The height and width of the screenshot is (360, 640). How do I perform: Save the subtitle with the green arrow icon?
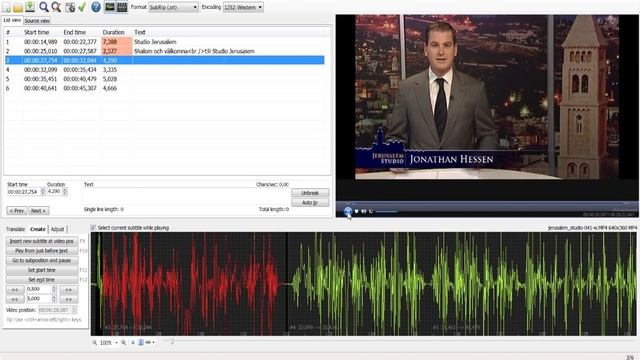click(x=30, y=7)
